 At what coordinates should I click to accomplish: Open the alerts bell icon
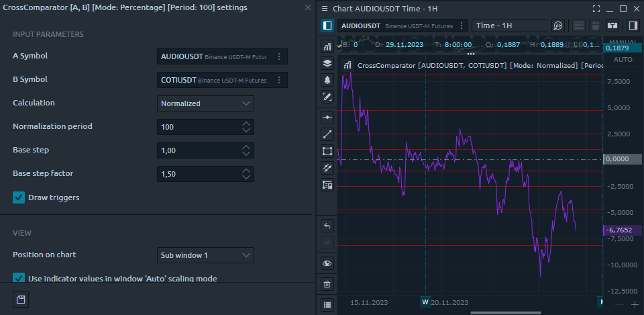tap(327, 80)
